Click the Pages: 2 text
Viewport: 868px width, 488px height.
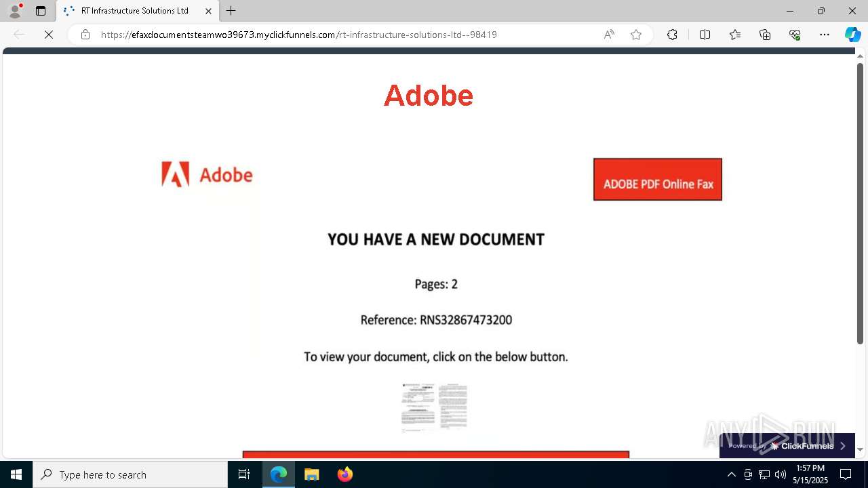(x=436, y=284)
